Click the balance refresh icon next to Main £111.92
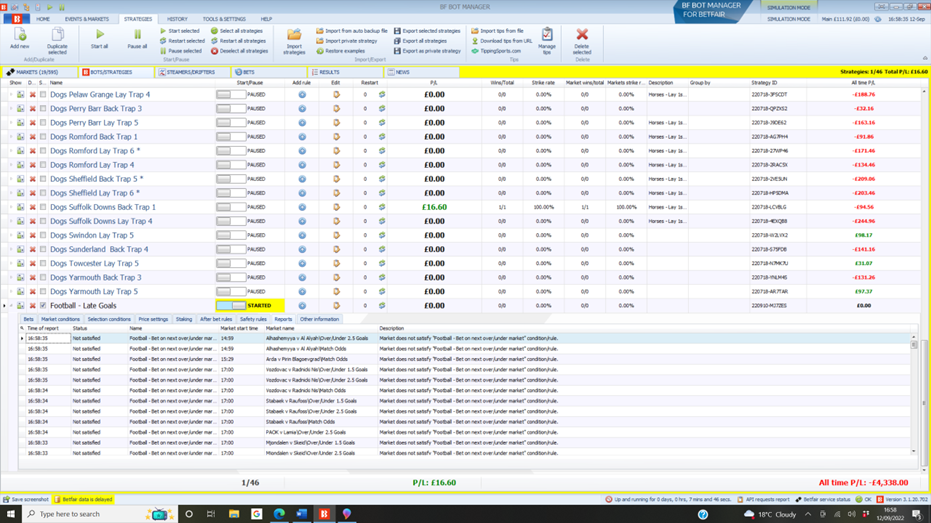This screenshot has width=931, height=523. tap(878, 19)
